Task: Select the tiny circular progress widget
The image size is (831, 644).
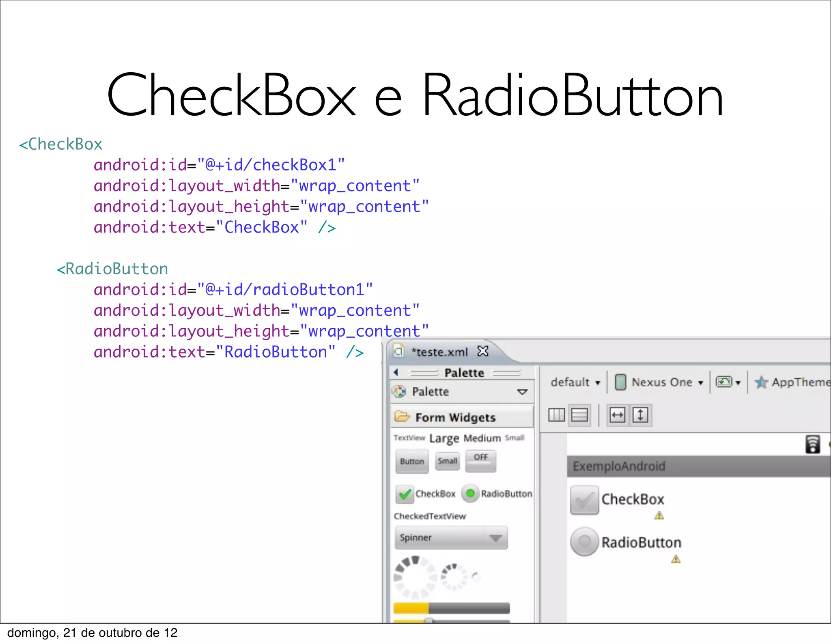Action: (x=476, y=576)
